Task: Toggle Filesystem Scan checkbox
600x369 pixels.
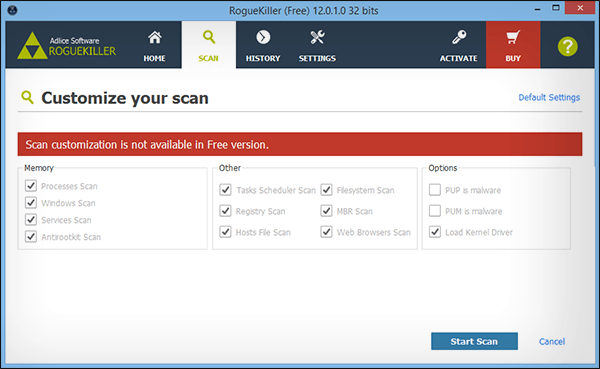Action: pos(326,190)
